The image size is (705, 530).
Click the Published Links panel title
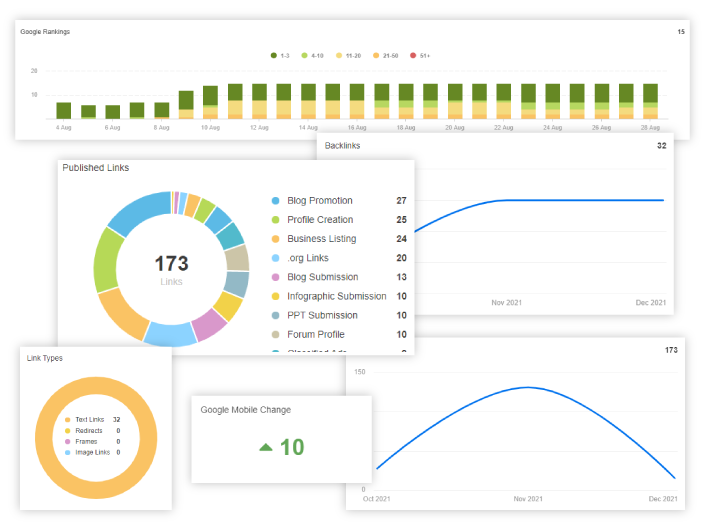95,168
